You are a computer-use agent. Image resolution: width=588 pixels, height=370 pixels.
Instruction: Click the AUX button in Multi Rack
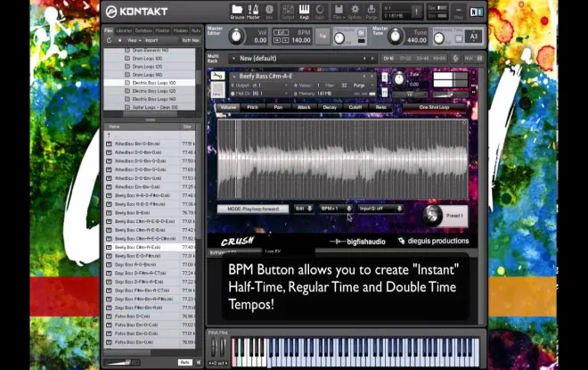[469, 59]
